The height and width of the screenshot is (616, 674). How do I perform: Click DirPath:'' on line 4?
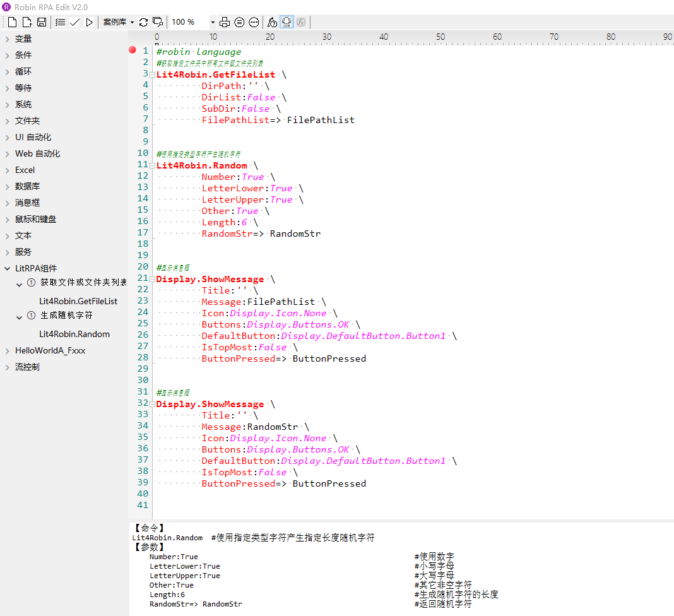click(x=230, y=86)
